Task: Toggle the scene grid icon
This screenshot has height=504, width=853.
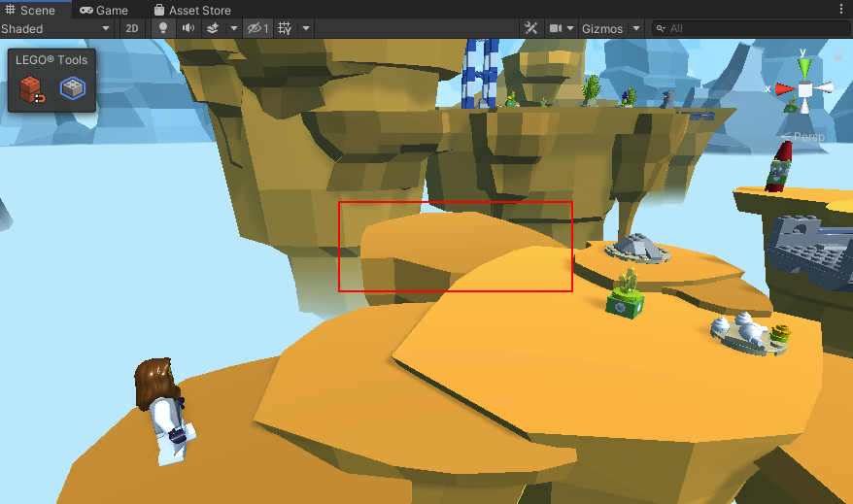Action: click(x=285, y=28)
